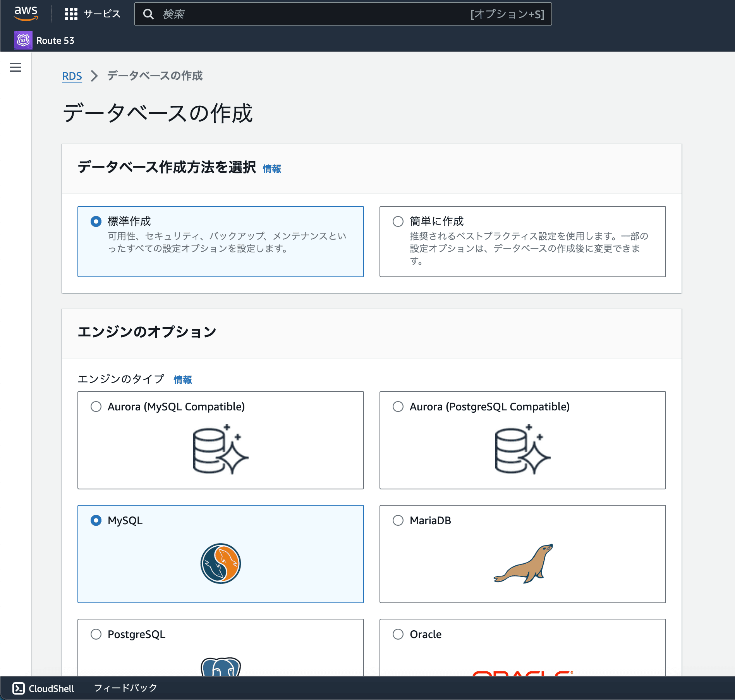Click the データベースの作成 breadcrumb text
Image resolution: width=735 pixels, height=700 pixels.
coord(155,75)
